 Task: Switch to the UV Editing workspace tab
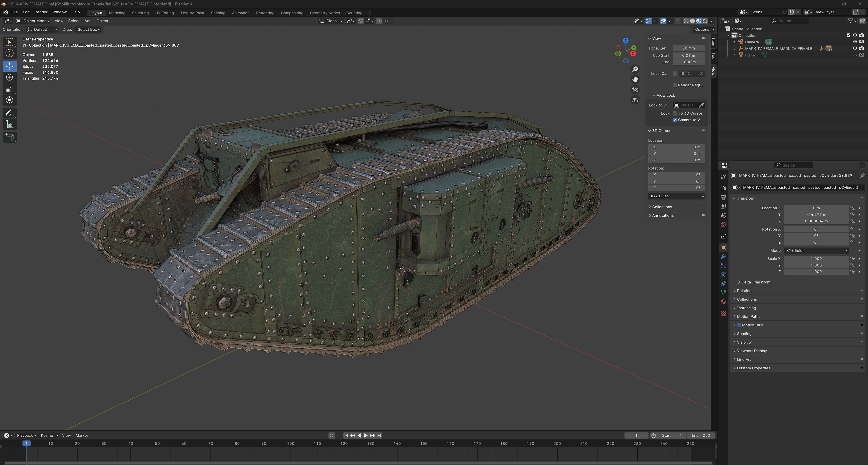tap(164, 13)
